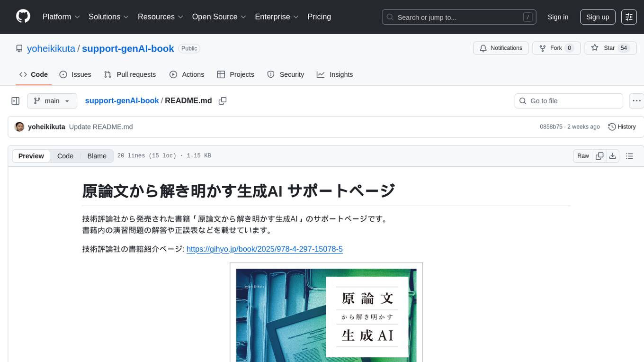The height and width of the screenshot is (362, 644).
Task: Open global appearance settings icon
Action: pyautogui.click(x=629, y=17)
